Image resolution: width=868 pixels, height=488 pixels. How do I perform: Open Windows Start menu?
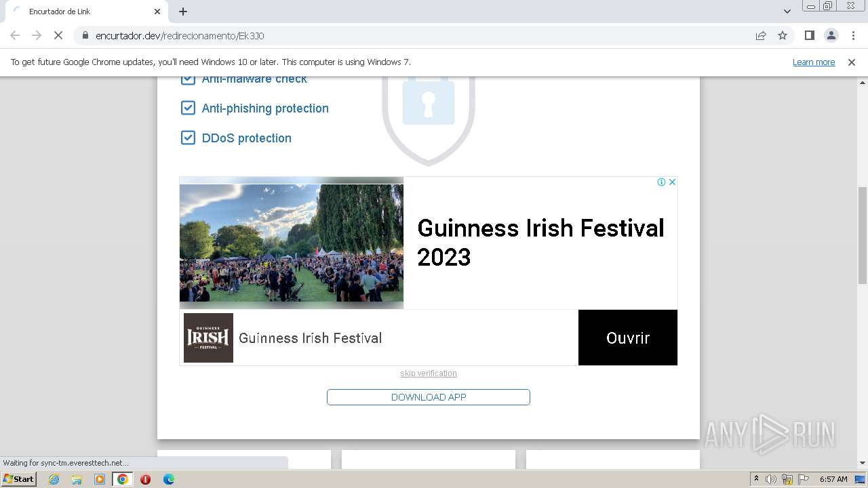[x=19, y=479]
